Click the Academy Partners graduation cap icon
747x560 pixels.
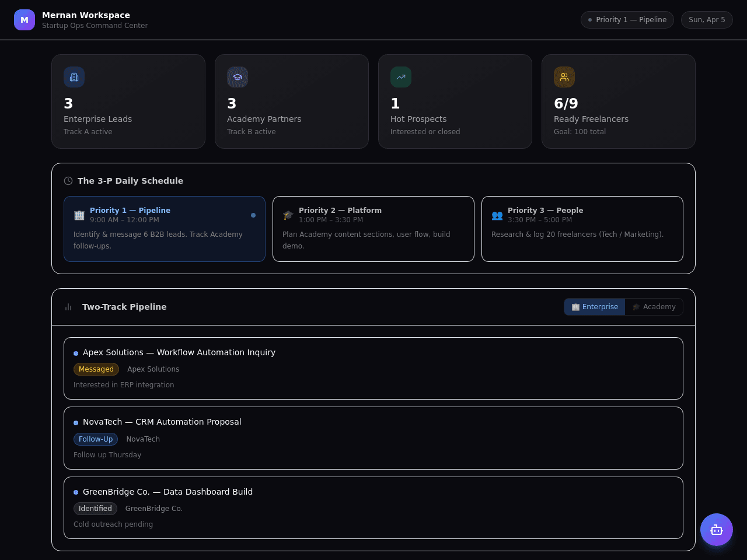click(x=238, y=77)
